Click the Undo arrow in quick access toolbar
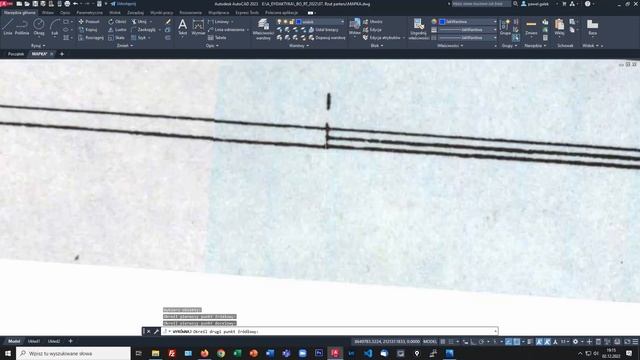 click(76, 4)
